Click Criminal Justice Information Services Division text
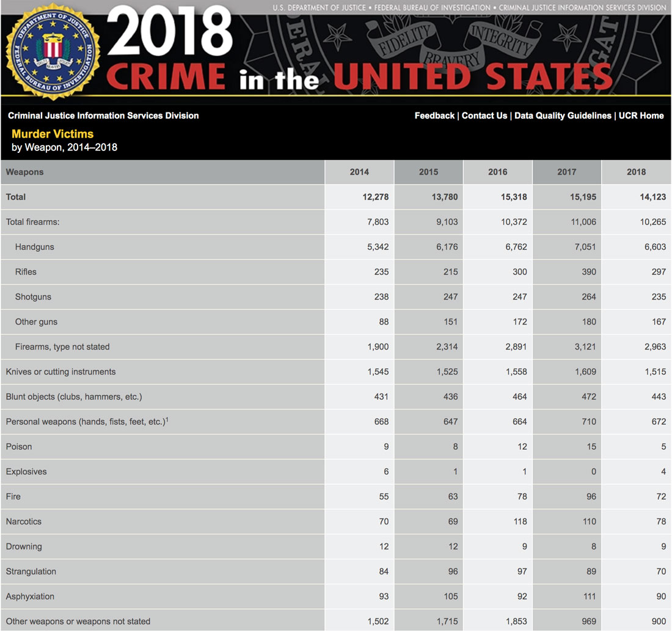Screen dimensions: 672x632 coord(103,116)
